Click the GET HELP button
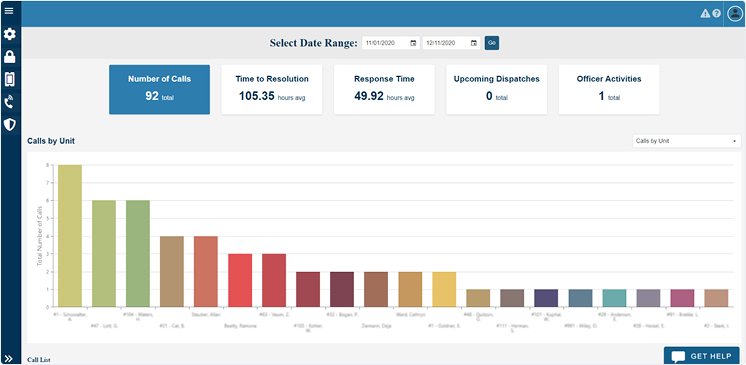Image resolution: width=746 pixels, height=365 pixels. (701, 356)
